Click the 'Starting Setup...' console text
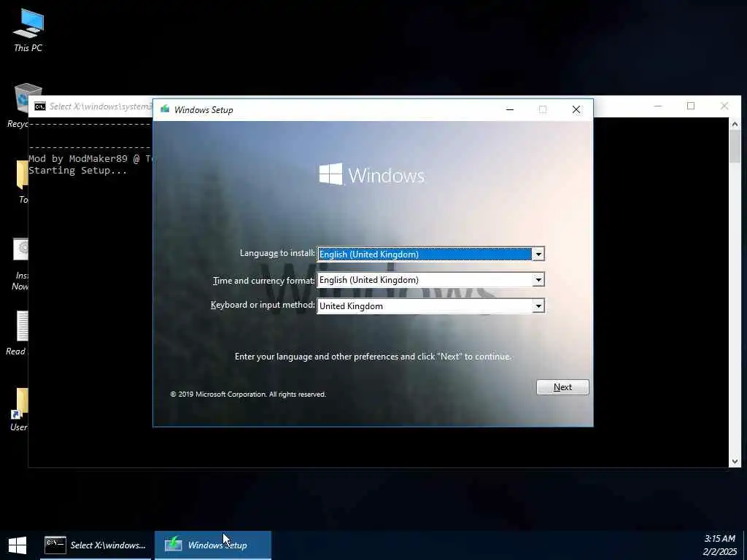The height and width of the screenshot is (560, 747). pyautogui.click(x=77, y=171)
